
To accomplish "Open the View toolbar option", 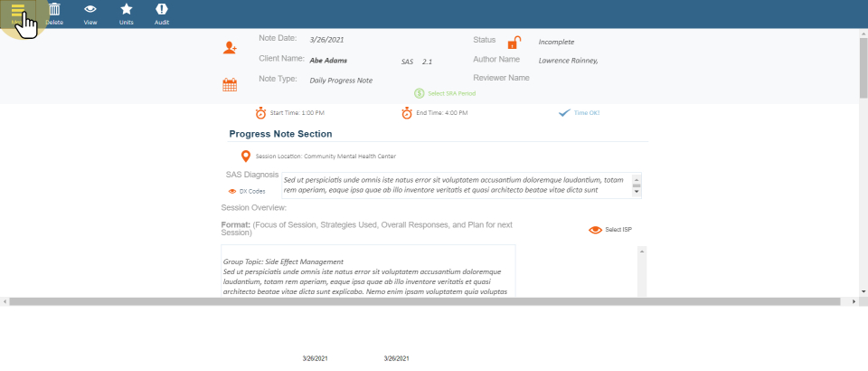I will [90, 10].
